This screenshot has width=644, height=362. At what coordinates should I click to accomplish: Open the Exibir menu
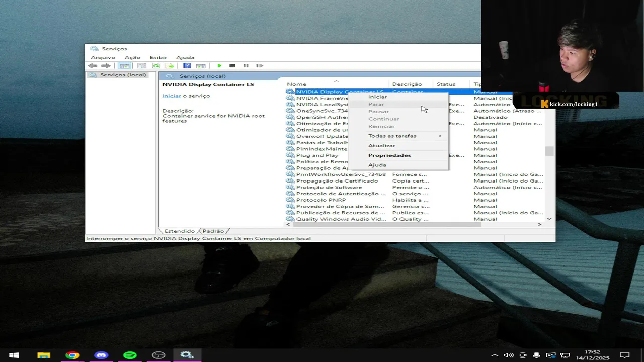(158, 57)
